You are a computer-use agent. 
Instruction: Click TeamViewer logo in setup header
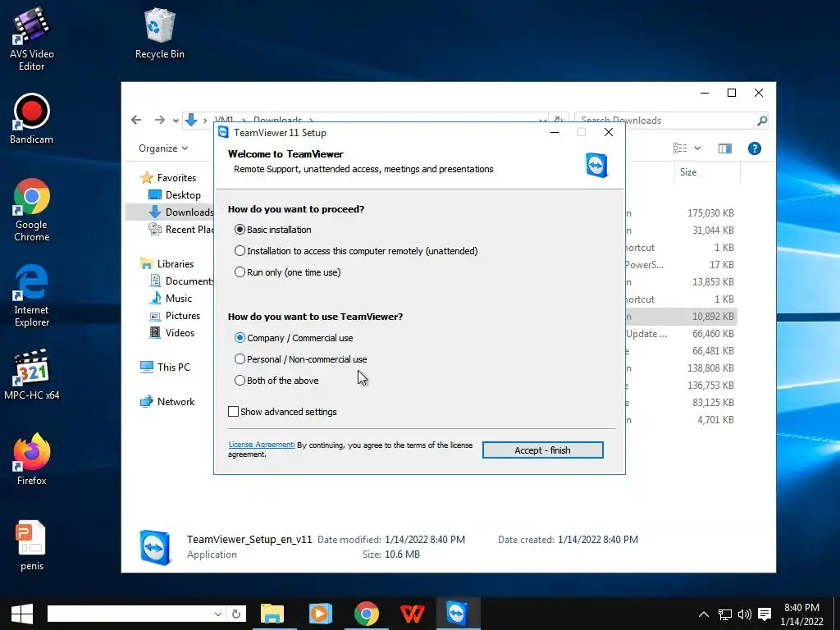tap(596, 164)
